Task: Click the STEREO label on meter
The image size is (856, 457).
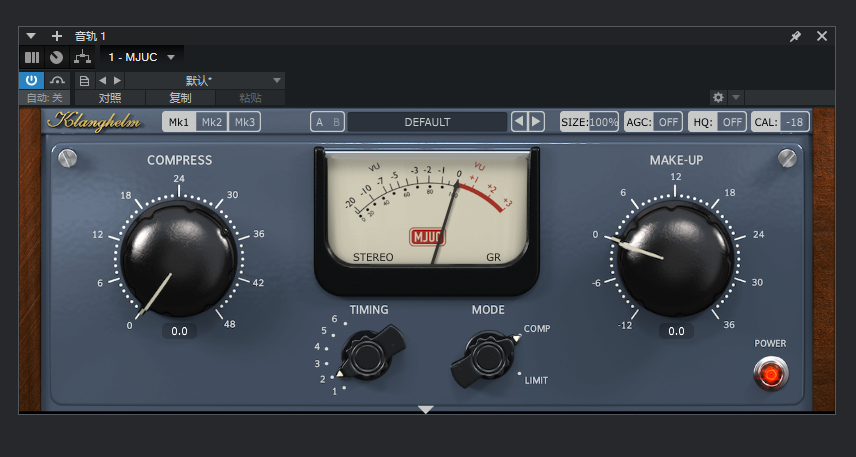Action: point(373,257)
